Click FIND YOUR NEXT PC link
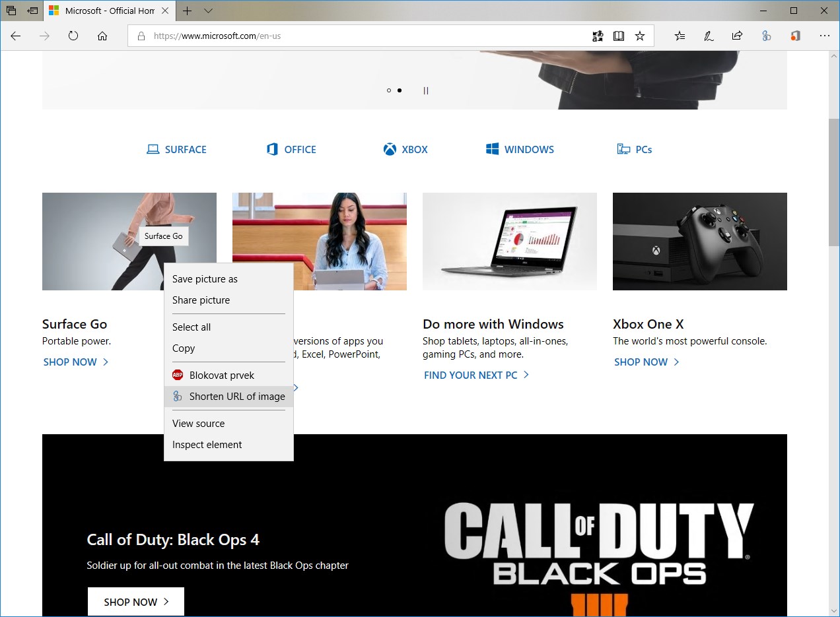 pyautogui.click(x=477, y=375)
